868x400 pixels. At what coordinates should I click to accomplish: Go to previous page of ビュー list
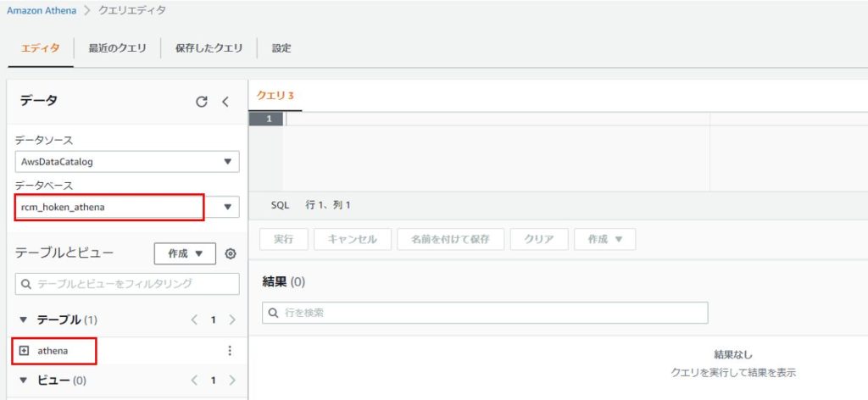[194, 380]
